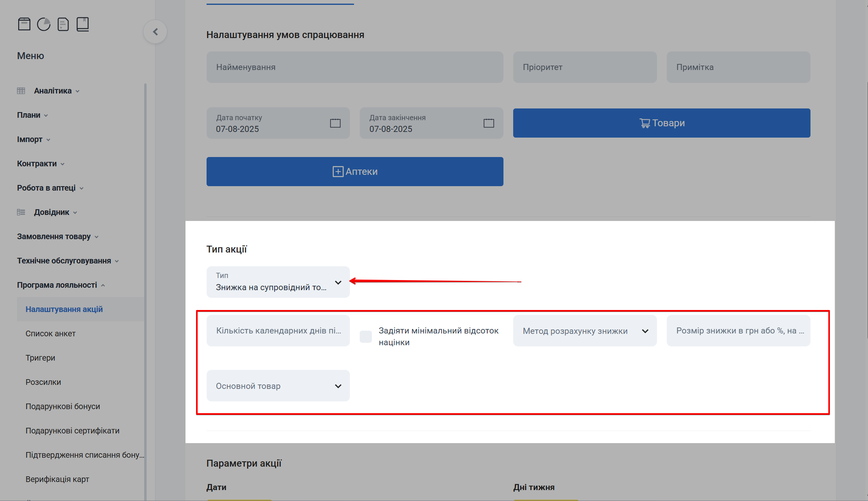The width and height of the screenshot is (868, 501).
Task: Click the bookmarked book icon at the top
Action: 82,24
